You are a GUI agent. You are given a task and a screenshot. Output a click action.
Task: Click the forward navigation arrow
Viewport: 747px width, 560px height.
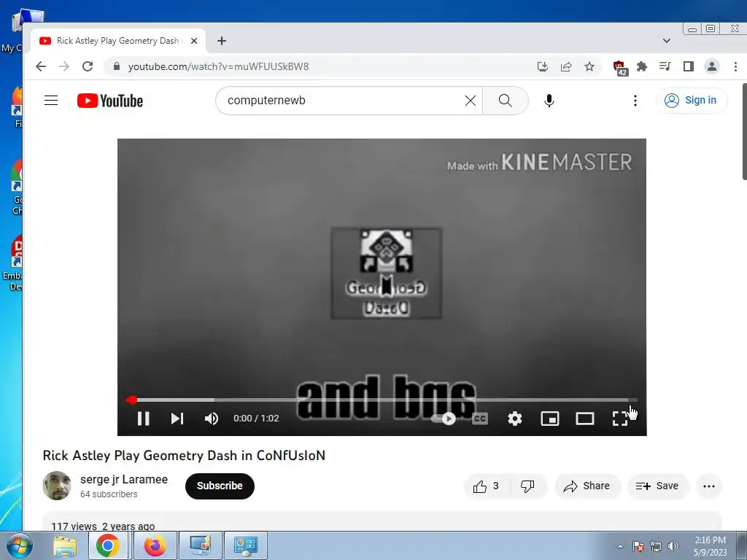[x=64, y=66]
